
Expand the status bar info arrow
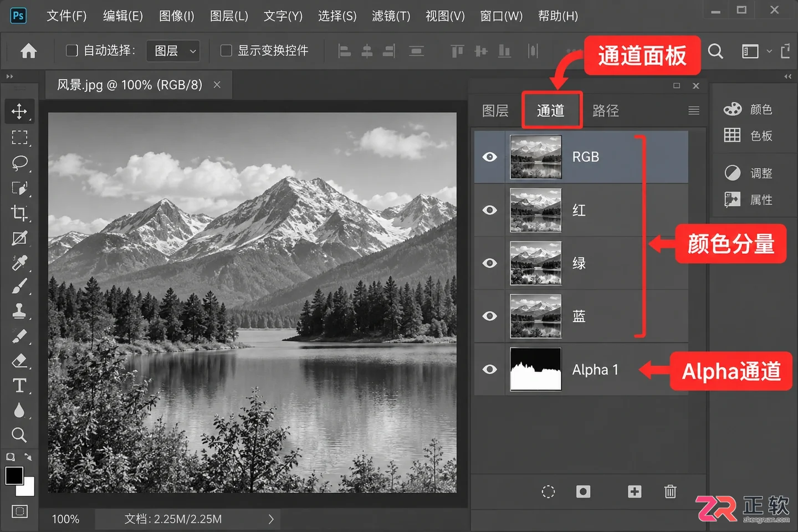pyautogui.click(x=271, y=519)
